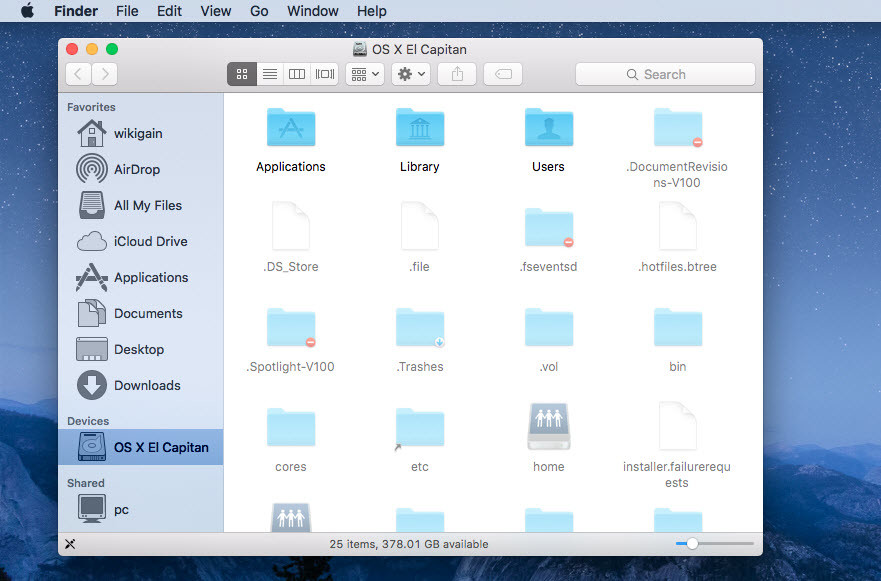Go back using the back navigation button
The height and width of the screenshot is (581, 881).
[77, 73]
